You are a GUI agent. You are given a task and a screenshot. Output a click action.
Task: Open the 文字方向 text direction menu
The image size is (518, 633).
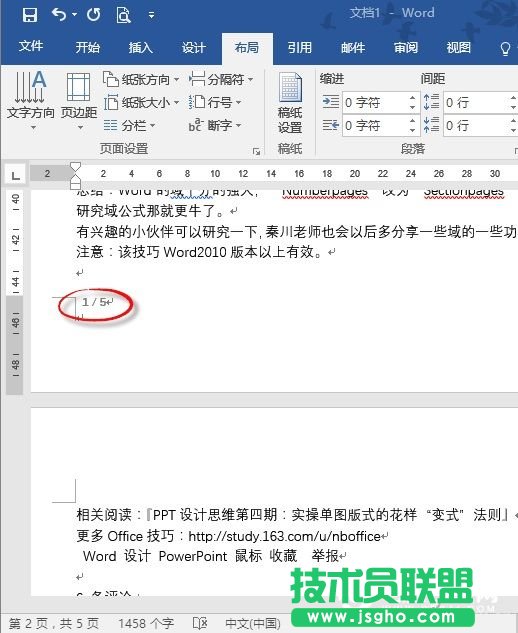click(31, 101)
